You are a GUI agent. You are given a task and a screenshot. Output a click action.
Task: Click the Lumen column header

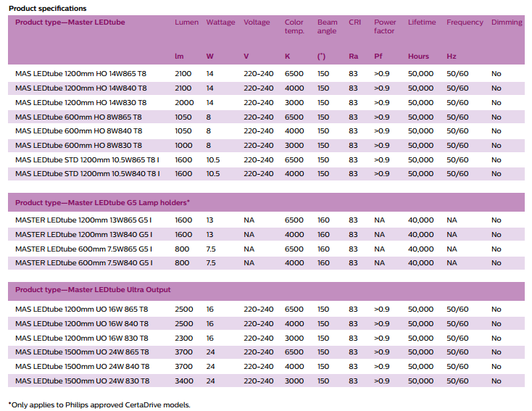186,22
